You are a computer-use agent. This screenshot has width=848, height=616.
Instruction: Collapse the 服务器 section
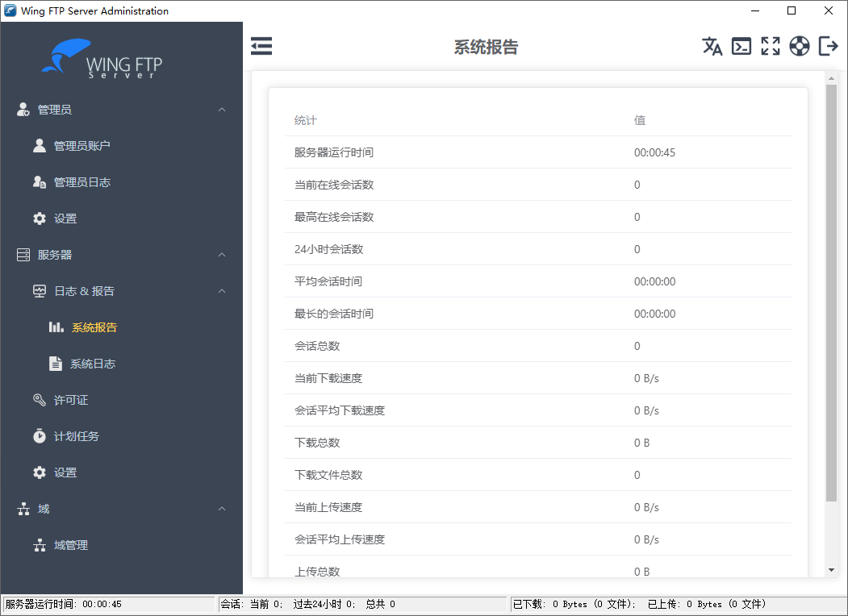pyautogui.click(x=221, y=255)
